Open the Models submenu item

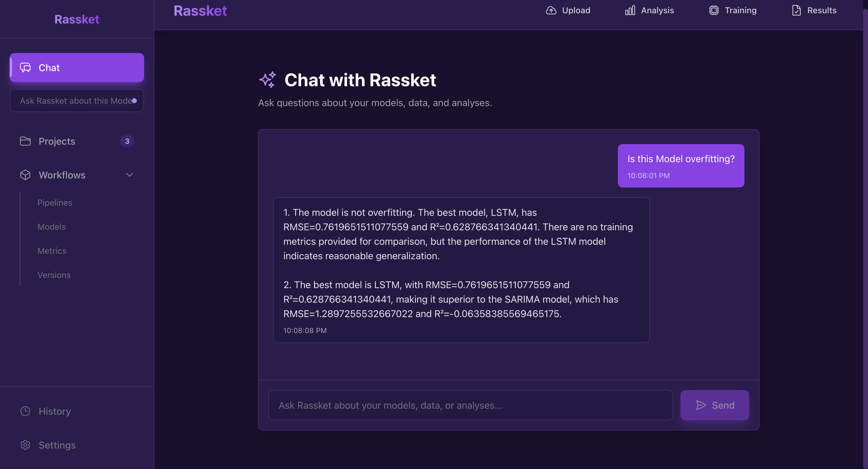click(52, 227)
